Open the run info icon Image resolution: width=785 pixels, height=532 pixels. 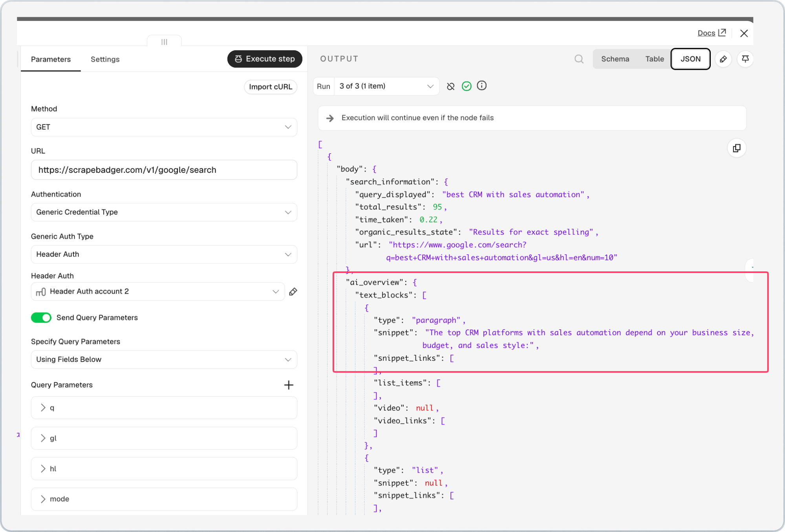coord(482,86)
